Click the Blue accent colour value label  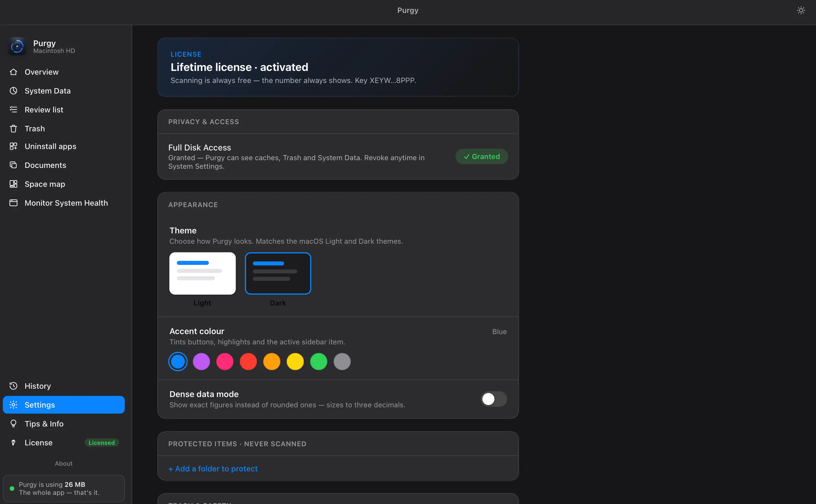pos(499,332)
